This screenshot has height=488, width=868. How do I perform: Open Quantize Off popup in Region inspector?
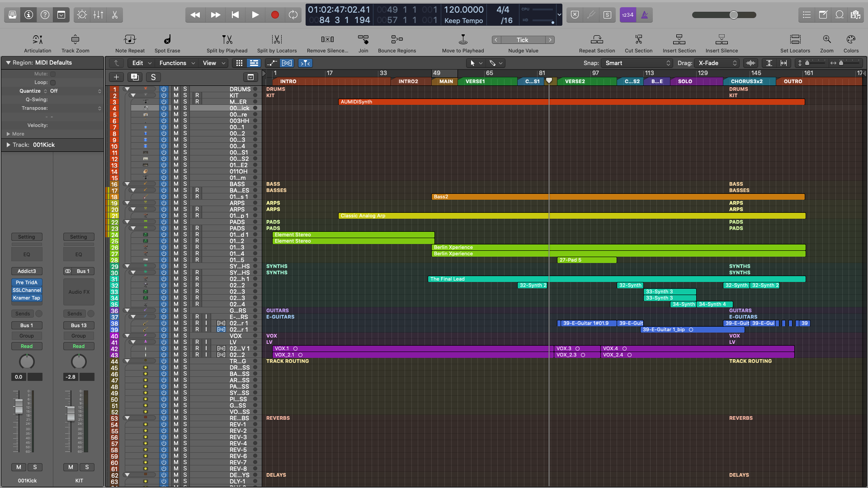tap(75, 91)
